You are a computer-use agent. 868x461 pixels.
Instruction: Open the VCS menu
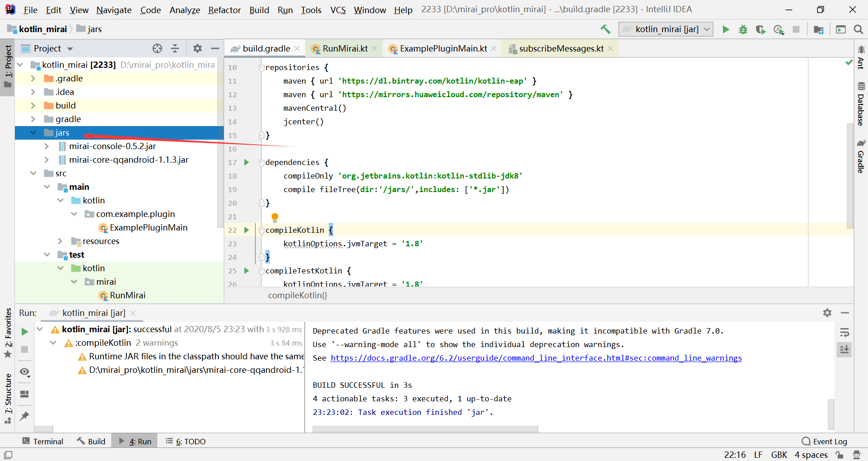coord(338,10)
